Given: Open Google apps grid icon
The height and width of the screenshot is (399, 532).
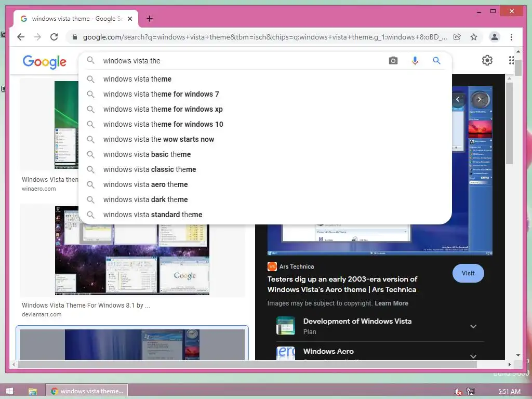Looking at the screenshot, I should 511,60.
